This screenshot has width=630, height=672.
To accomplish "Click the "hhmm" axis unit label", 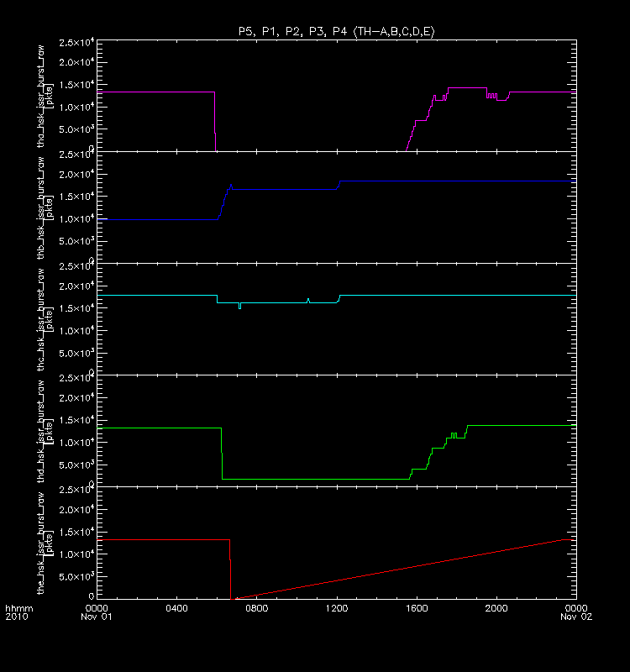I will pyautogui.click(x=18, y=608).
